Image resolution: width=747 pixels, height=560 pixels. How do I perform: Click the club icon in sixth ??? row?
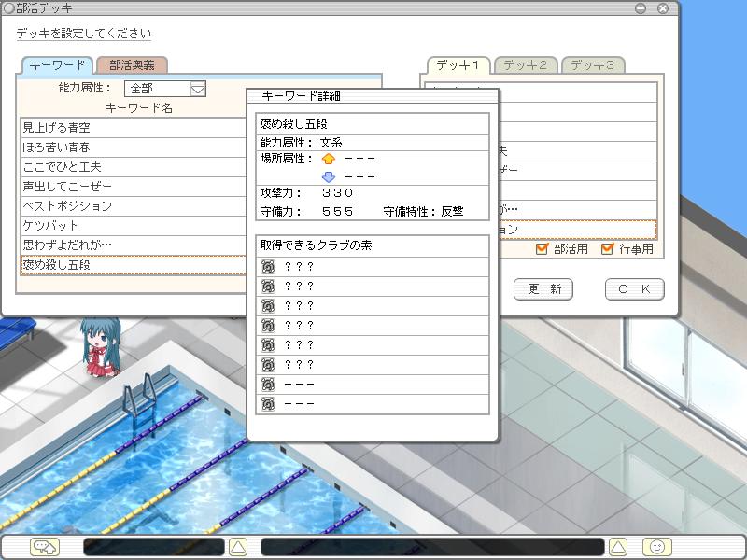coord(268,364)
